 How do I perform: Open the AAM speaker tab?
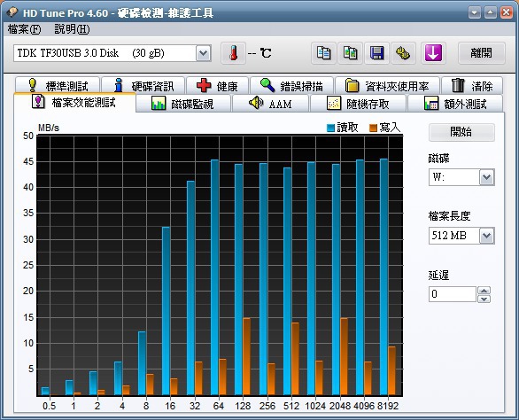(x=270, y=104)
